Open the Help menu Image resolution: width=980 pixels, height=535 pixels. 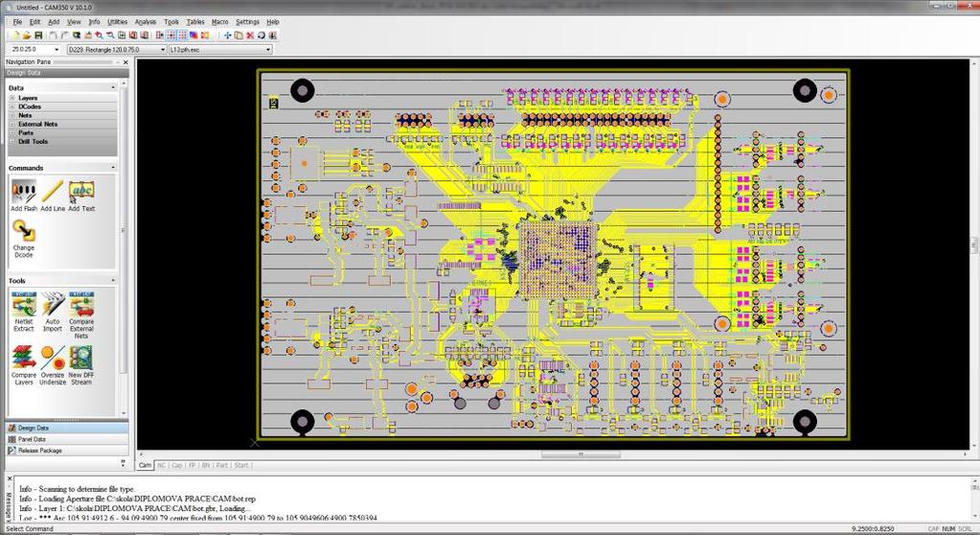click(x=273, y=22)
